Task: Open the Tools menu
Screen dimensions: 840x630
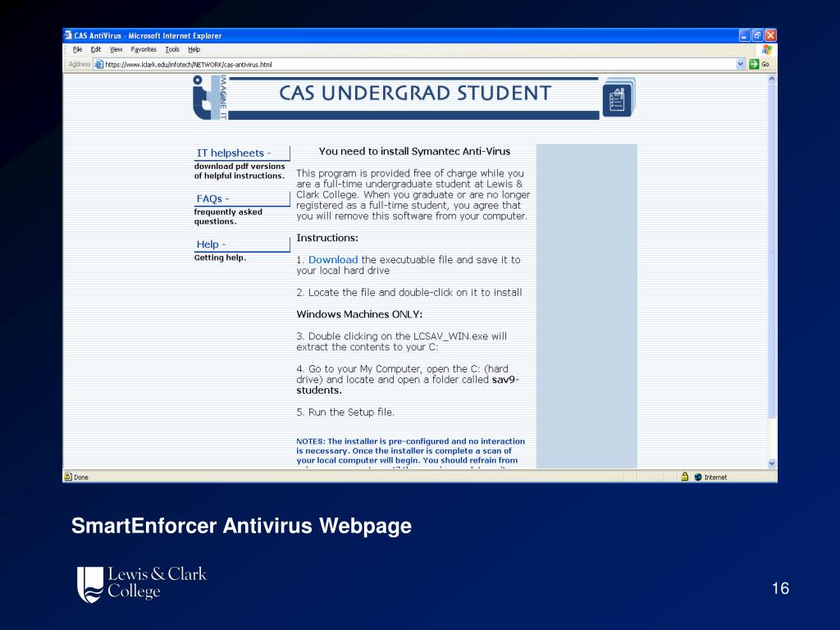Action: click(x=172, y=49)
